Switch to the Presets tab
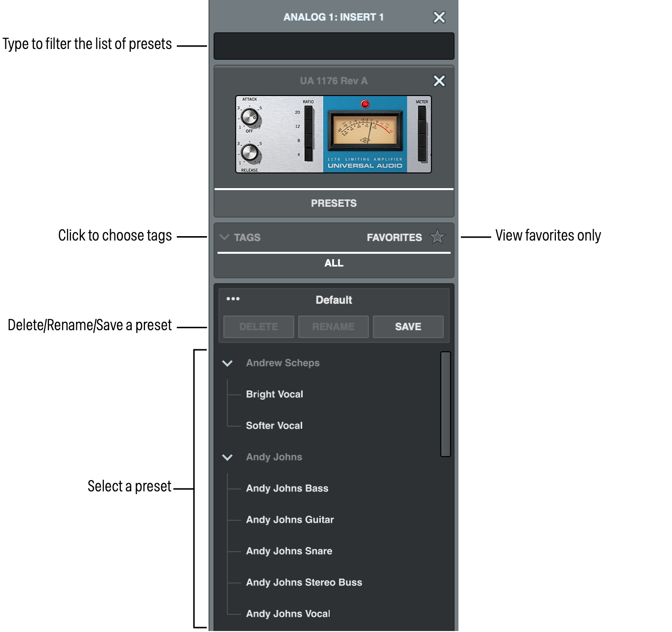The height and width of the screenshot is (632, 672). point(334,203)
